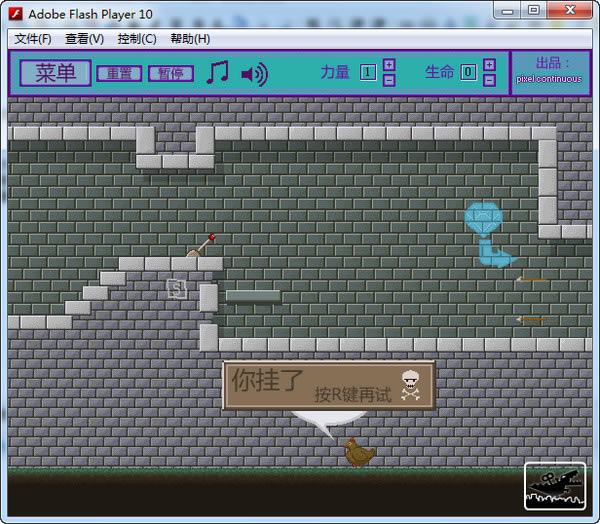This screenshot has width=600, height=524.
Task: Increase 力量 with the plus button
Action: 389,65
